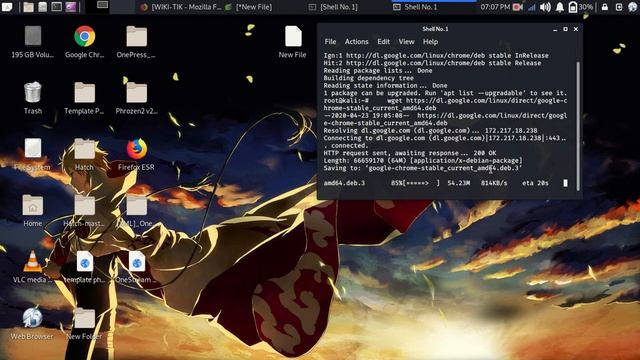Click the battery 30% indicator
Viewport: 640px width, 360px height.
point(581,7)
